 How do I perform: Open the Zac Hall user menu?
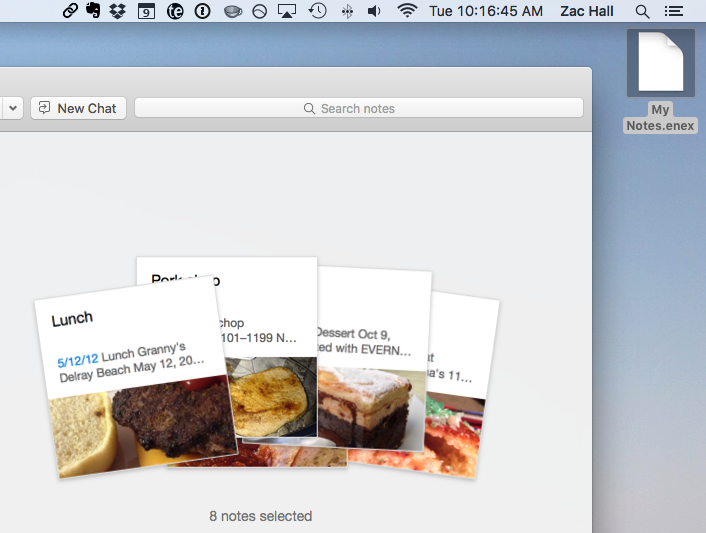(587, 11)
